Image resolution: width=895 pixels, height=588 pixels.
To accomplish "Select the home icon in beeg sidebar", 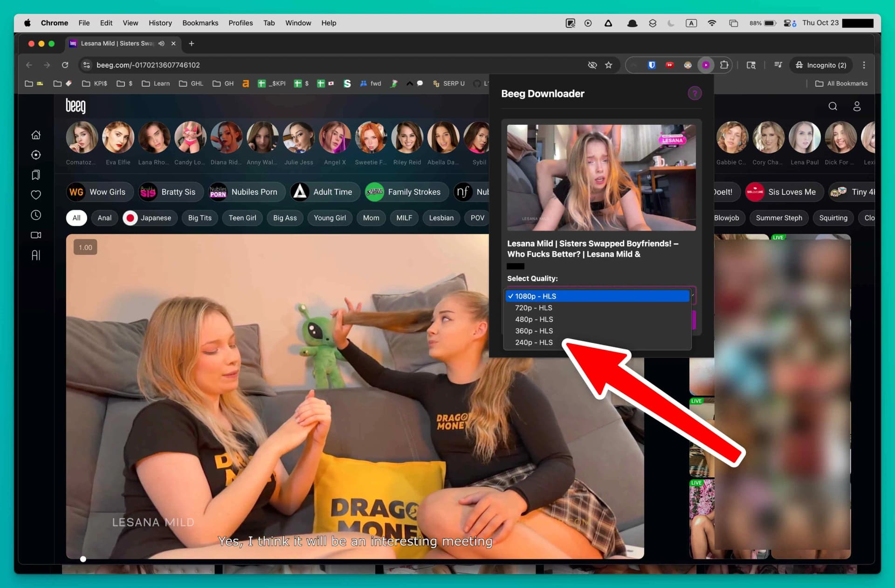I will (x=36, y=135).
